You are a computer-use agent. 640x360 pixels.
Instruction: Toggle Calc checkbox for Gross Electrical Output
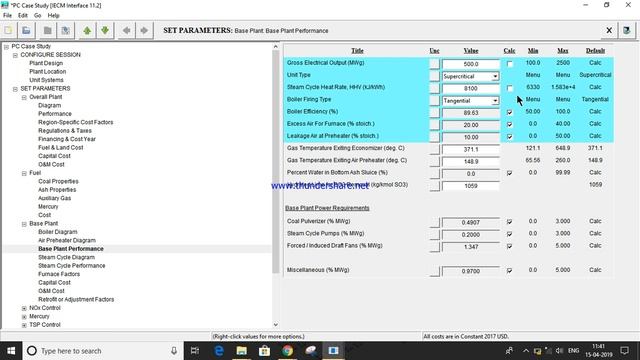coord(509,64)
